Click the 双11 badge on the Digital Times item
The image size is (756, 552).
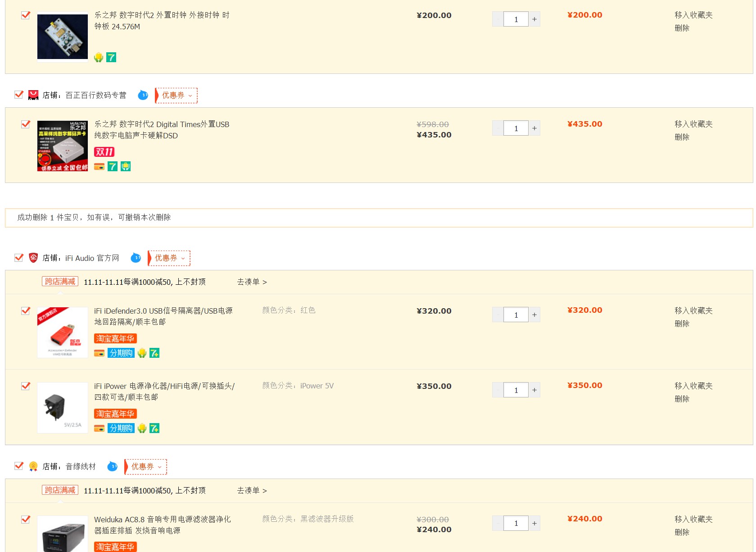point(104,152)
